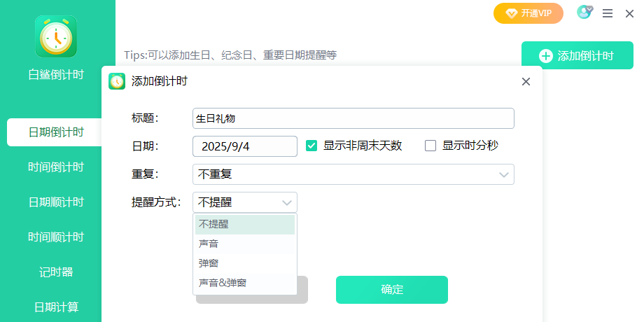
Task: Switch to 时间倒计时 tab
Action: 56,167
